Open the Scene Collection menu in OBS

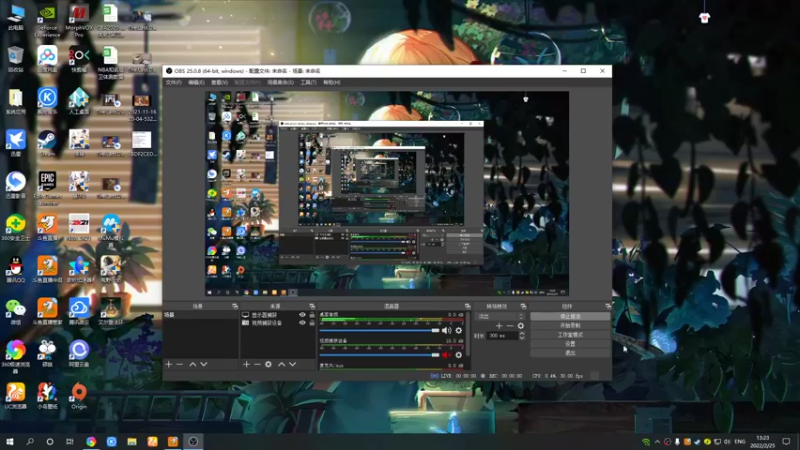(x=280, y=82)
